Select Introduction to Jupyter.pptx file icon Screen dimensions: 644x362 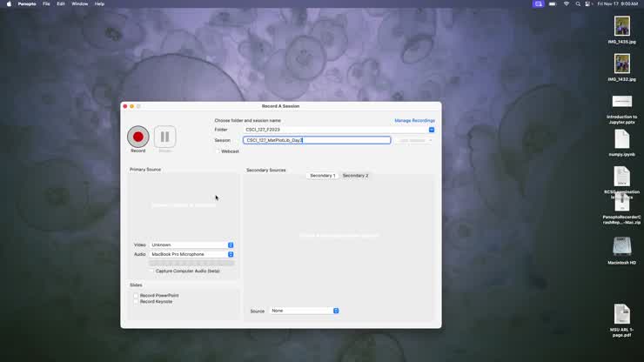click(621, 102)
